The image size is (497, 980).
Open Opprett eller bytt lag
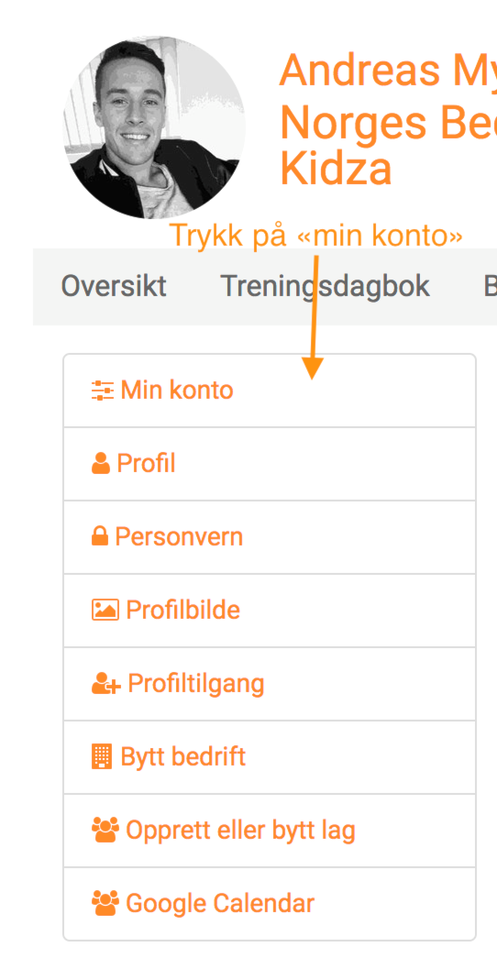pos(270,830)
